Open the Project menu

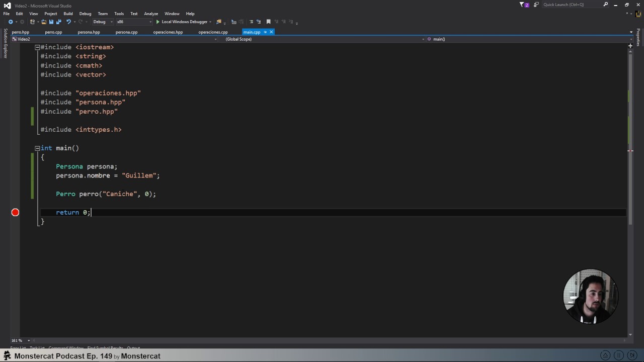(x=51, y=14)
